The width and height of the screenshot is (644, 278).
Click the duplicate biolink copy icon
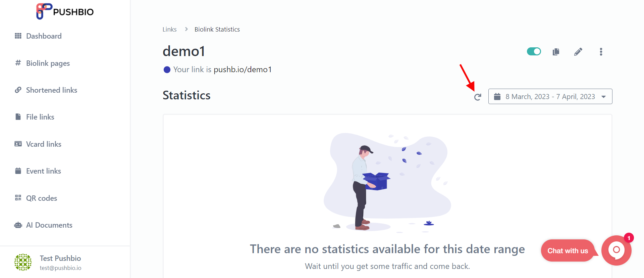pos(556,52)
